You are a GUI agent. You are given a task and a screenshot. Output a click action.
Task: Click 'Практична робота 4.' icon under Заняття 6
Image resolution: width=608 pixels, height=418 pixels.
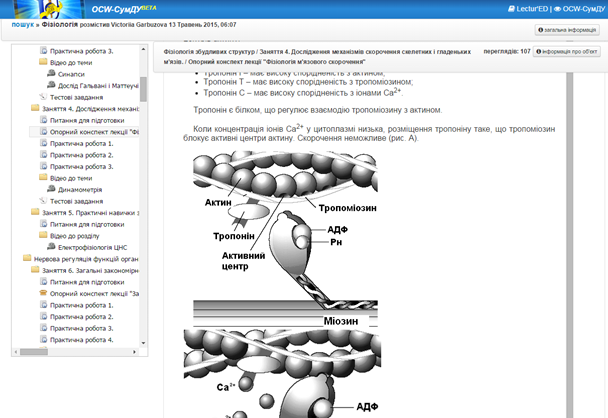point(43,339)
